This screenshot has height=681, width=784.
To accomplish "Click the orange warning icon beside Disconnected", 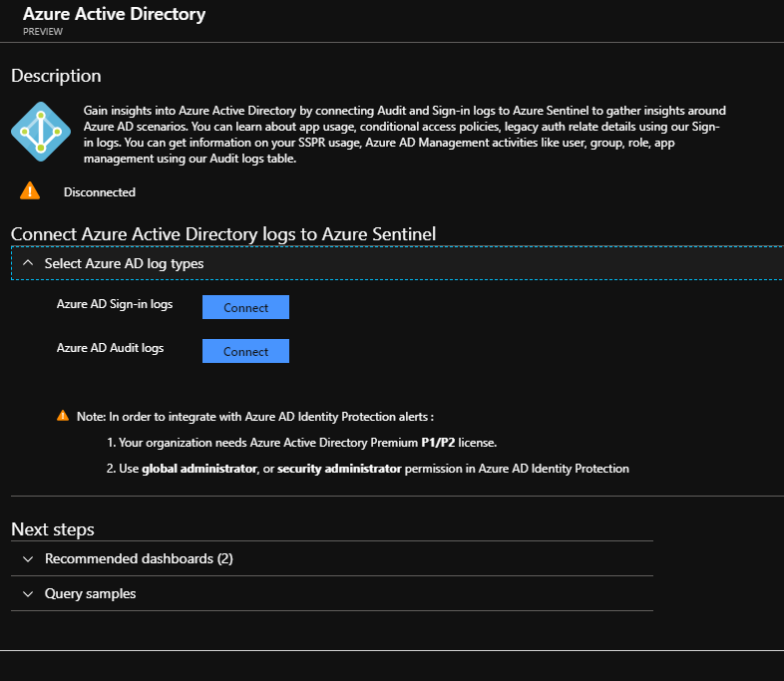I will tap(30, 191).
